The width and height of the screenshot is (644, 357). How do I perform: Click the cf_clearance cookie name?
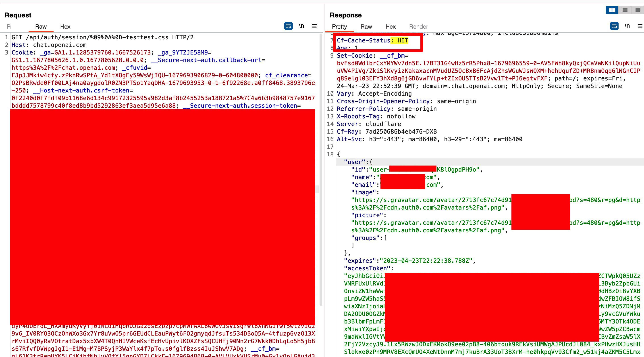click(x=287, y=75)
